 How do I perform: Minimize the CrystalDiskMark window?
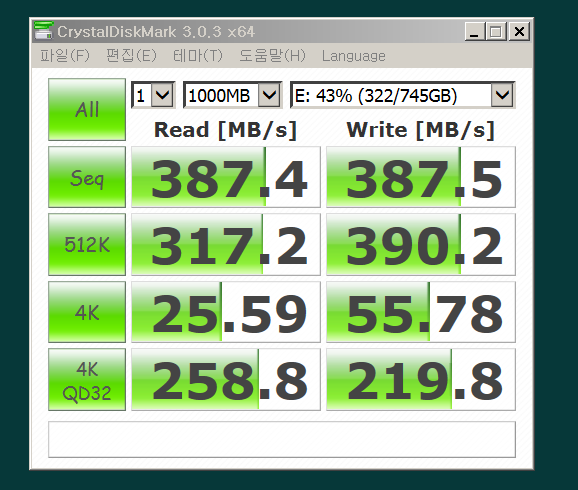(x=474, y=31)
